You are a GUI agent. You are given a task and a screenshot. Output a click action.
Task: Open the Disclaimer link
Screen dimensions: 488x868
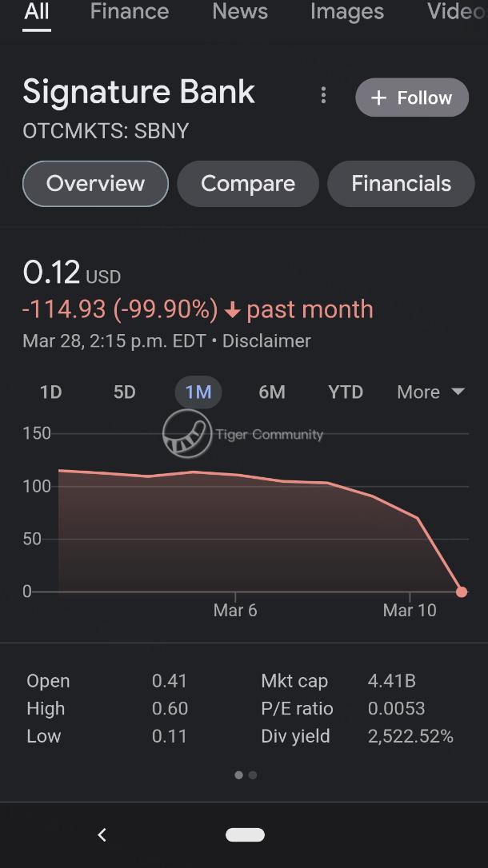click(265, 340)
